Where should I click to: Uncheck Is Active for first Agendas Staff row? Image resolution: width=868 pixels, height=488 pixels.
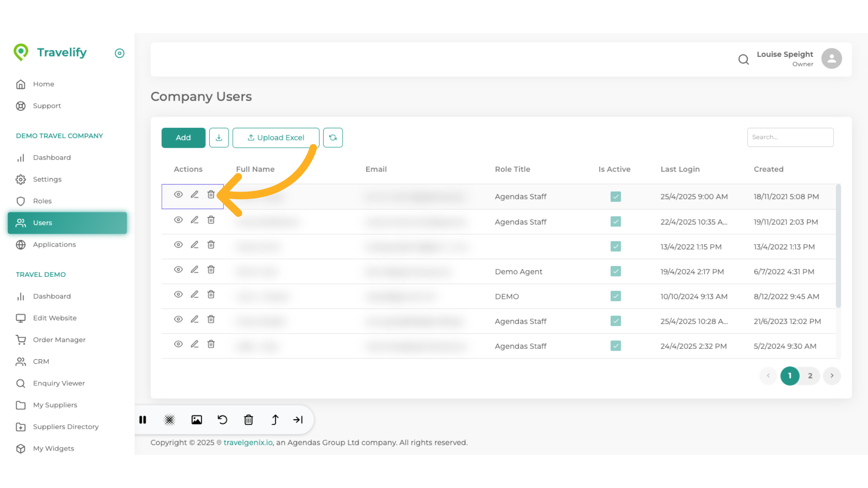615,197
